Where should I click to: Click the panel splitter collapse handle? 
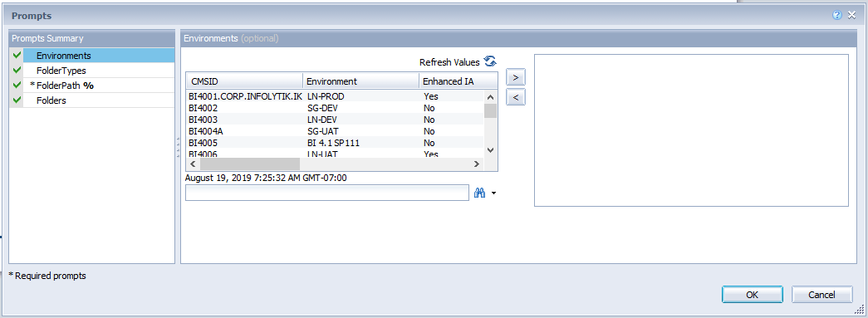point(178,147)
